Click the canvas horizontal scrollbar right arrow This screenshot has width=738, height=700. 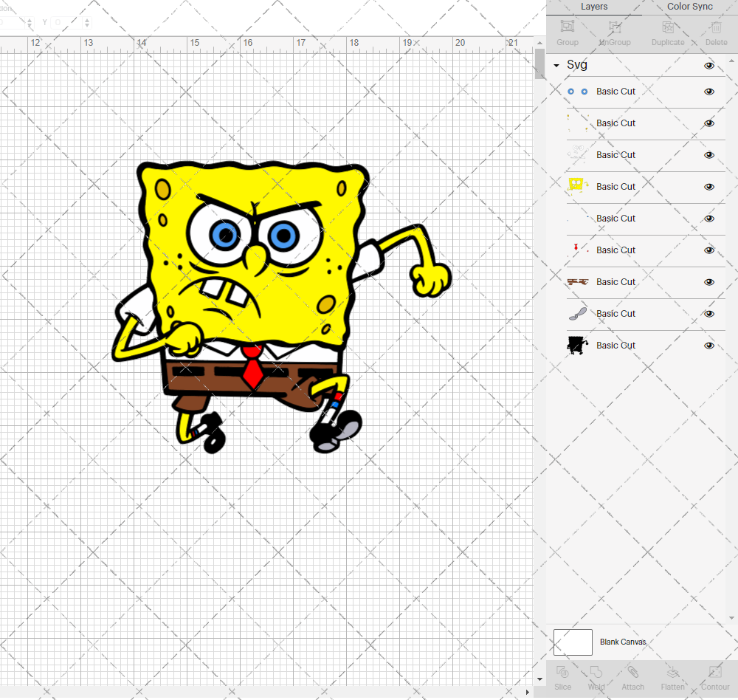coord(527,692)
